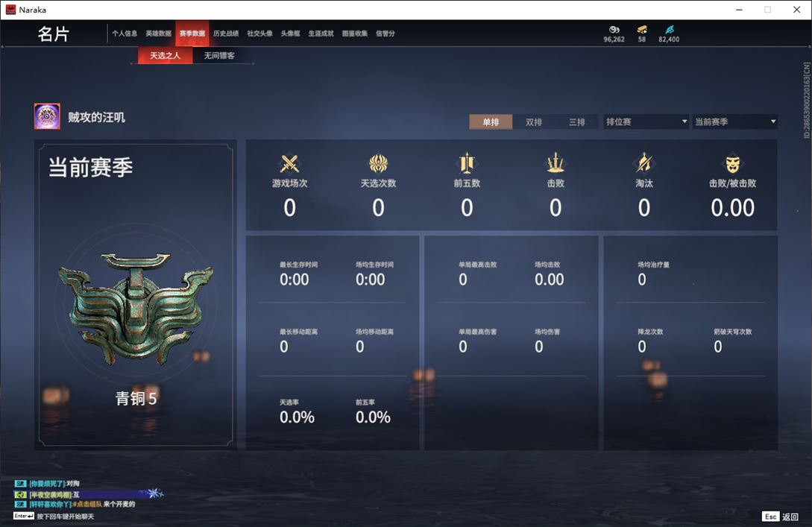This screenshot has width=812, height=527.
Task: Click the gold ticket currency icon
Action: click(642, 30)
